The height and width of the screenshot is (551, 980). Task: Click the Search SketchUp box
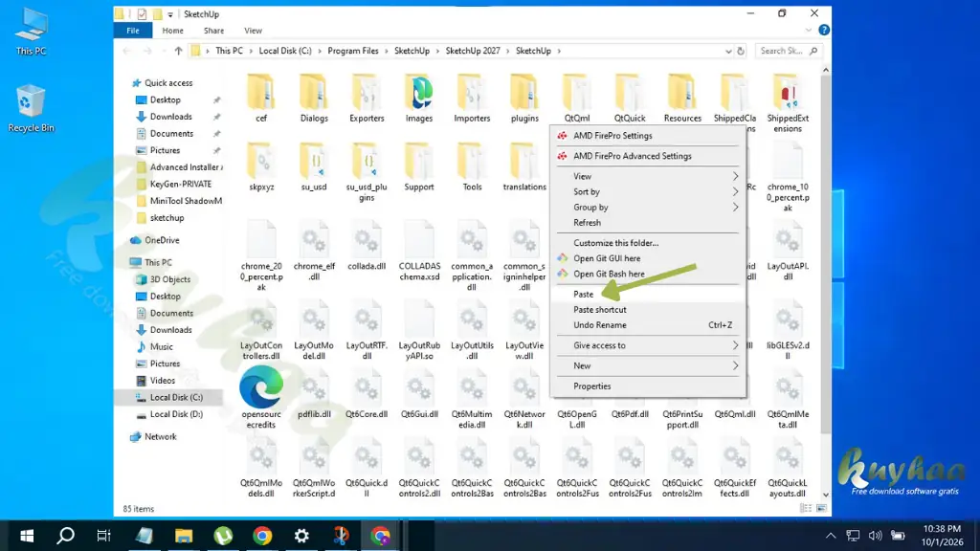click(787, 52)
